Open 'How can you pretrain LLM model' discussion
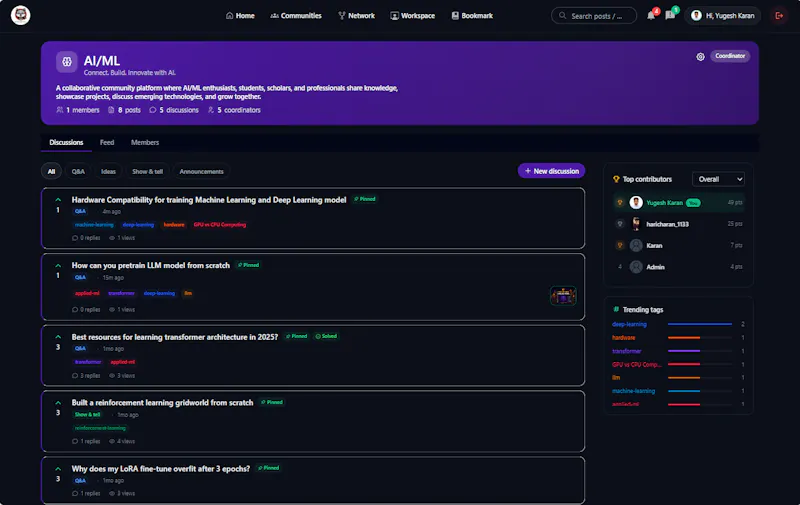This screenshot has width=800, height=505. (151, 265)
